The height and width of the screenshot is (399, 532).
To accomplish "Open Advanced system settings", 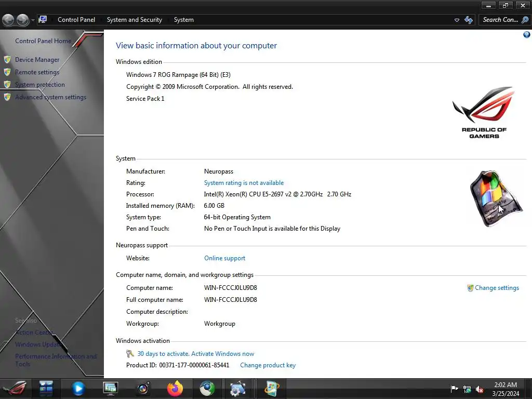I will point(50,97).
